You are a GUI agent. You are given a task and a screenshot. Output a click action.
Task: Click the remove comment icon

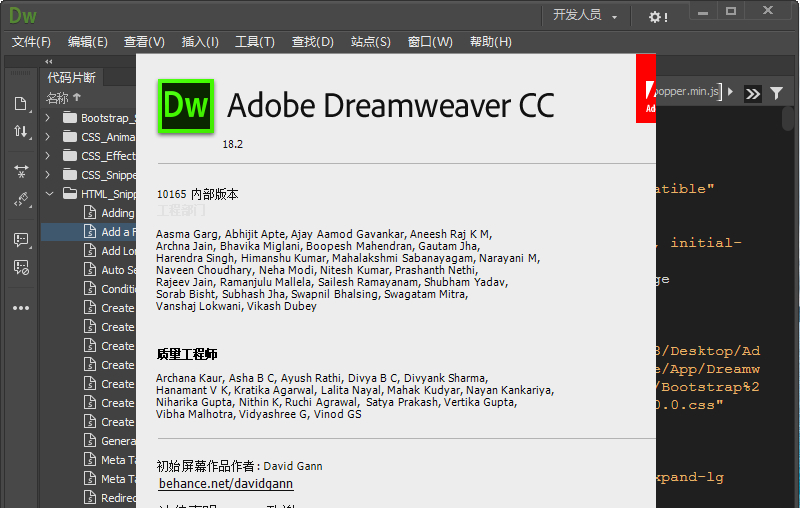tap(21, 267)
